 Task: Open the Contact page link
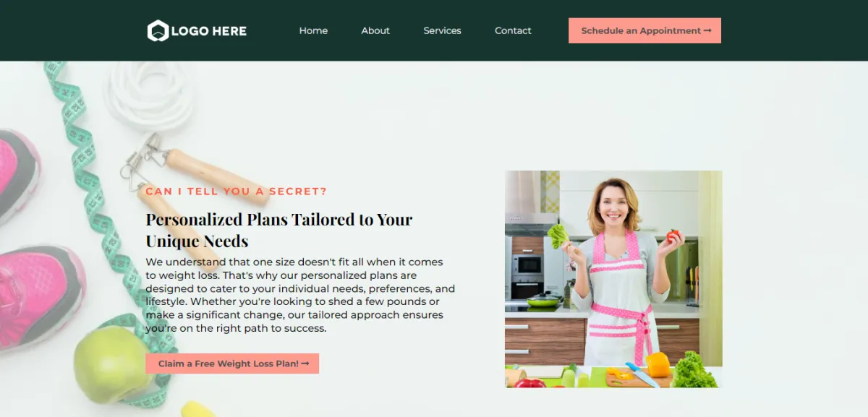click(x=513, y=30)
